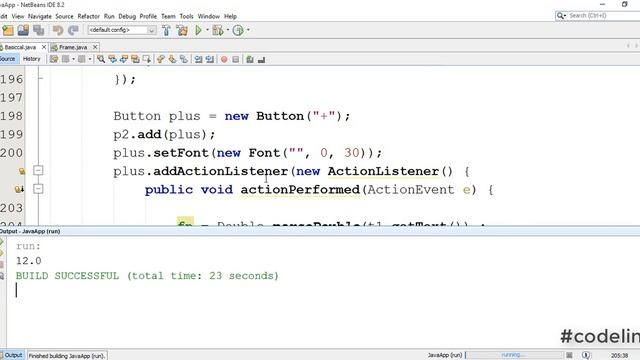Close the Basiccal.java tab
This screenshot has width=640, height=360.
pyautogui.click(x=44, y=47)
